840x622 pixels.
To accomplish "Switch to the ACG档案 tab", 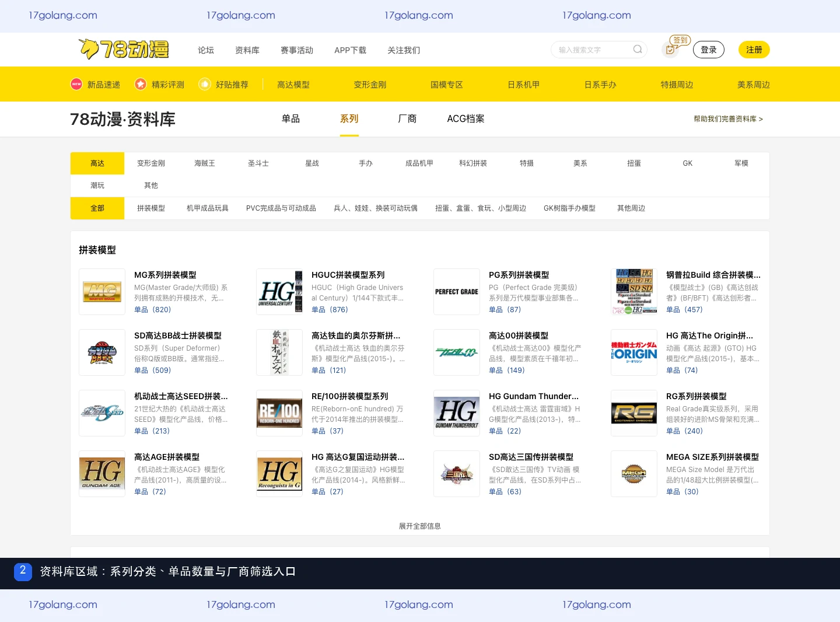I will (466, 119).
